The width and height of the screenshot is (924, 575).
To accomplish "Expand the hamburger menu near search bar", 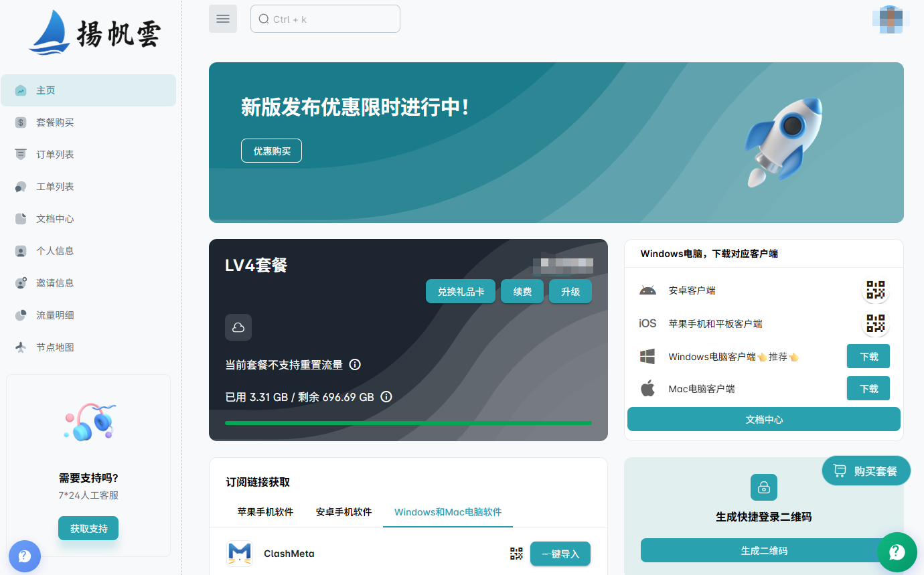I will tap(222, 18).
